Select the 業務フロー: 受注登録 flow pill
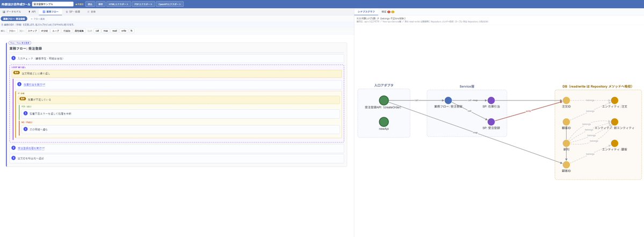 click(x=14, y=19)
